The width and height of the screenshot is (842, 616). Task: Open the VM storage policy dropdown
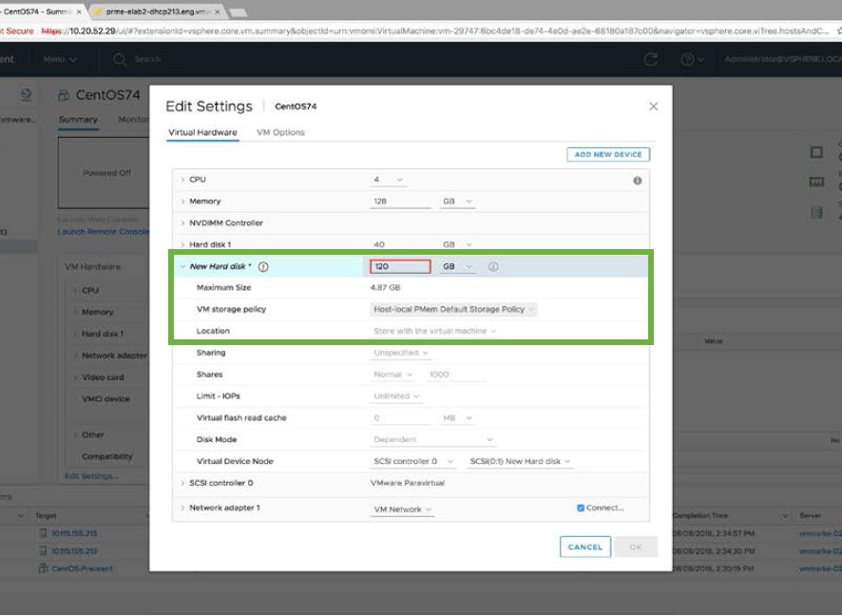(453, 309)
